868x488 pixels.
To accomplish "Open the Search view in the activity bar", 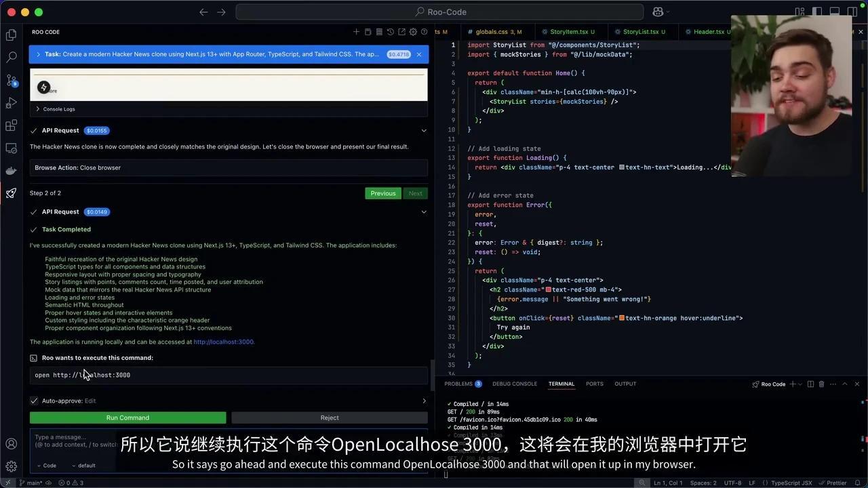I will click(11, 57).
